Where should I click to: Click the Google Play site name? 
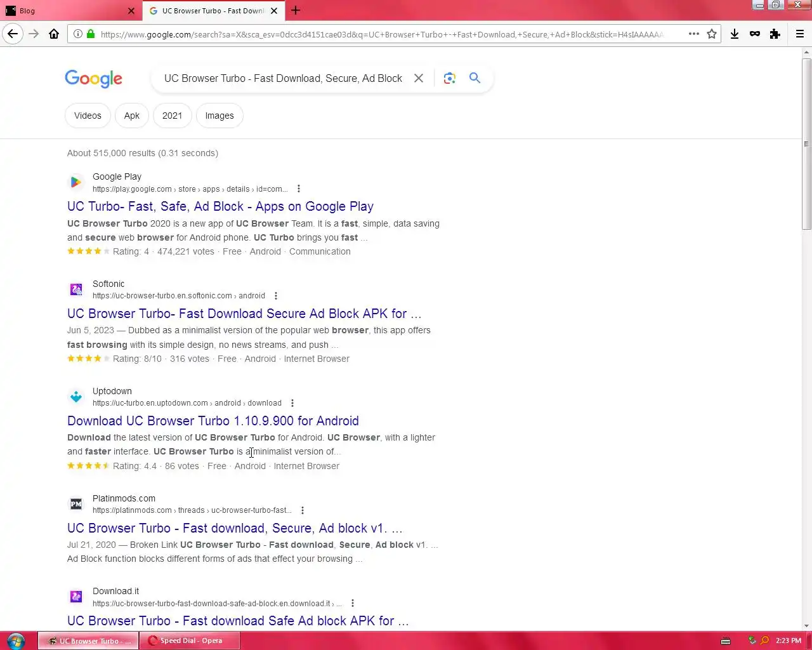tap(117, 176)
